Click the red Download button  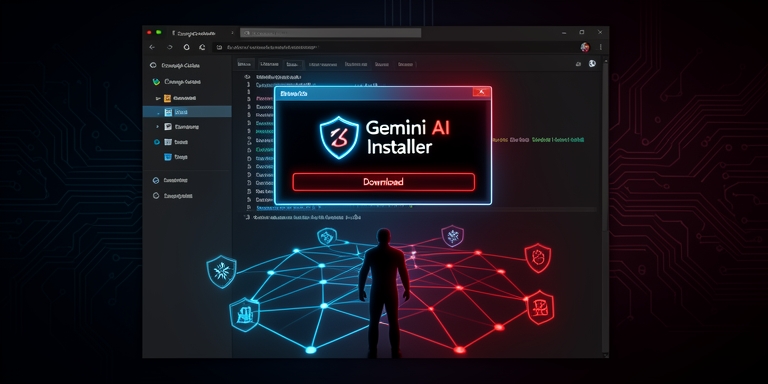(x=384, y=182)
